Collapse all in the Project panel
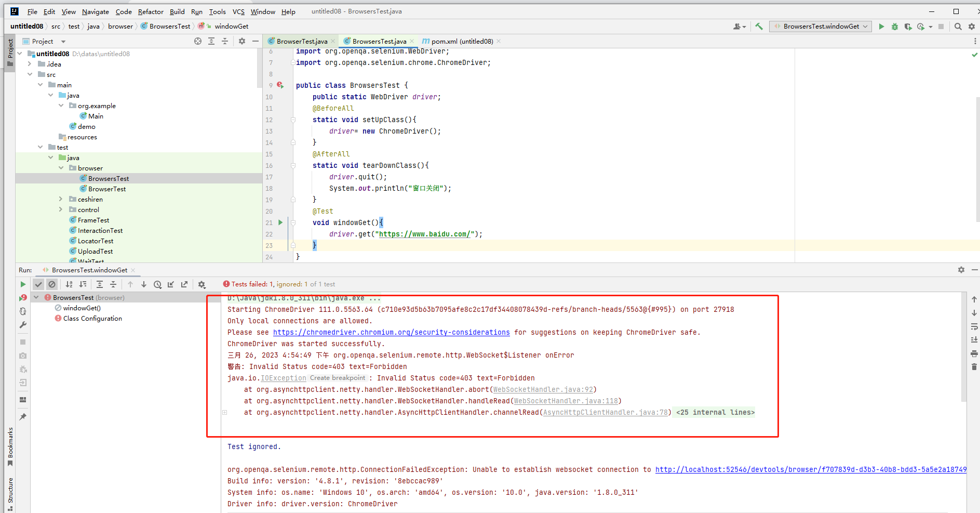The width and height of the screenshot is (980, 513). click(x=225, y=41)
